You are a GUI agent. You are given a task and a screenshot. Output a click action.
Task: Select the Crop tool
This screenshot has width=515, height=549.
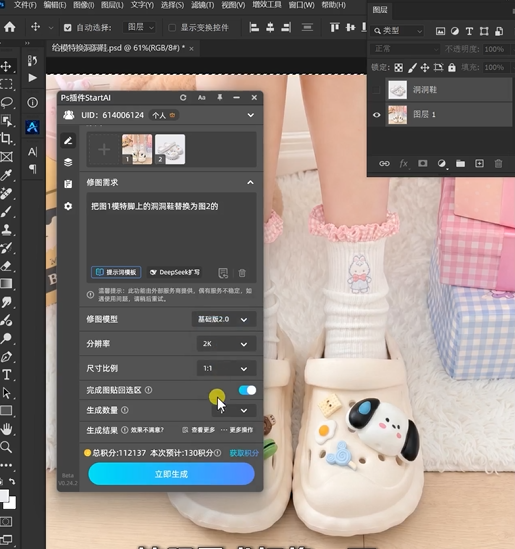(x=6, y=139)
